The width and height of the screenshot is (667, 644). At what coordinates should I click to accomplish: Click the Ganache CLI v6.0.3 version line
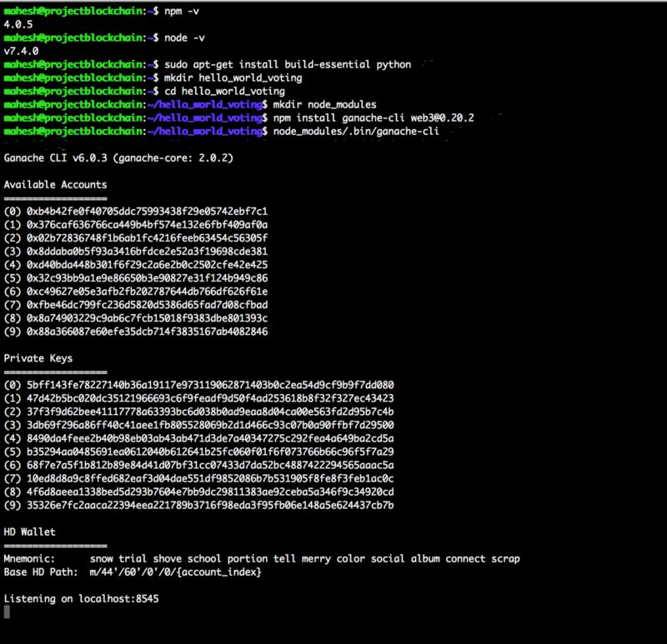[118, 158]
